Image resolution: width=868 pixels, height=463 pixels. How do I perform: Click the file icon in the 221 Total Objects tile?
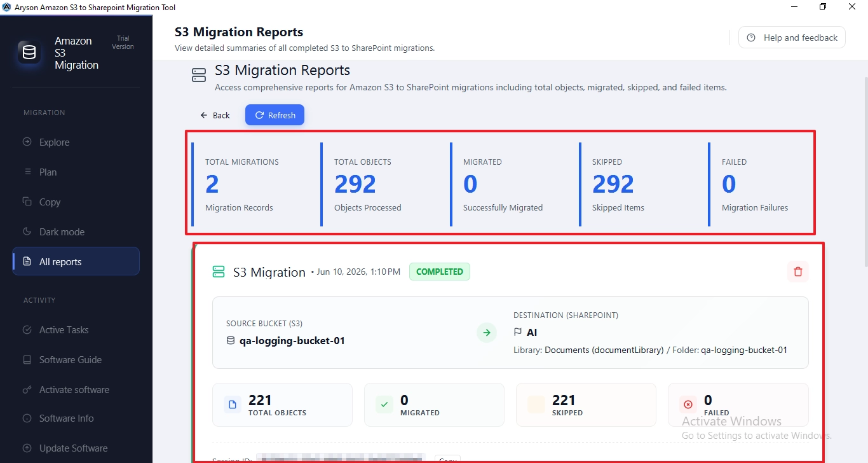[x=233, y=404]
